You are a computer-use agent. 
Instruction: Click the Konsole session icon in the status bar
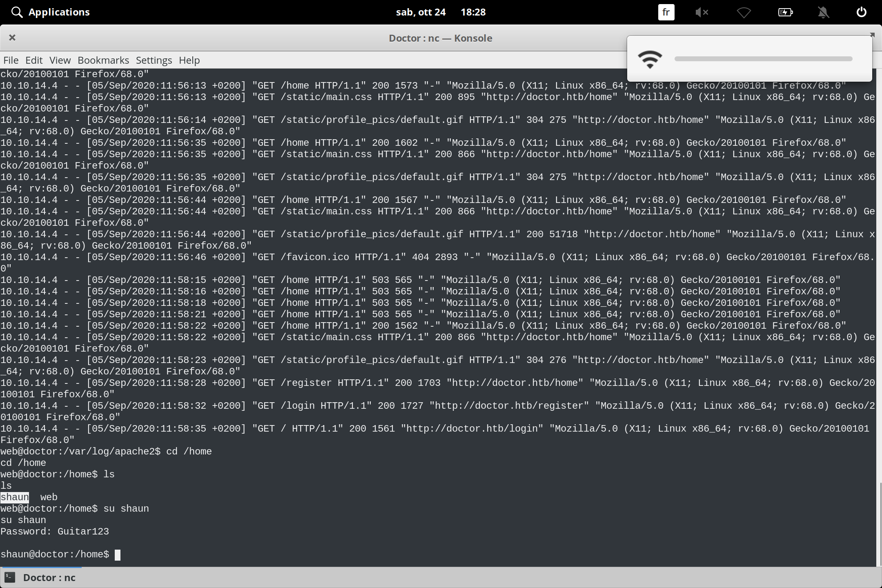pyautogui.click(x=9, y=577)
